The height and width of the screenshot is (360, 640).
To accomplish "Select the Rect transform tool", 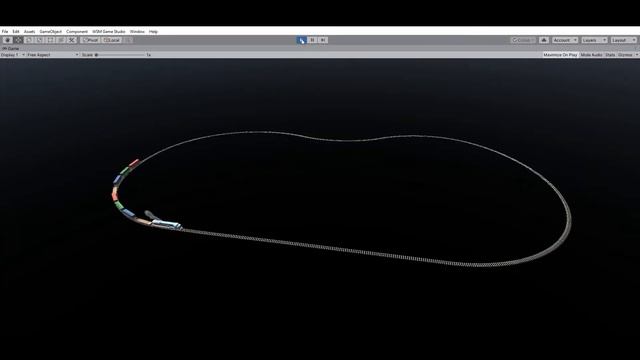I will (50, 40).
